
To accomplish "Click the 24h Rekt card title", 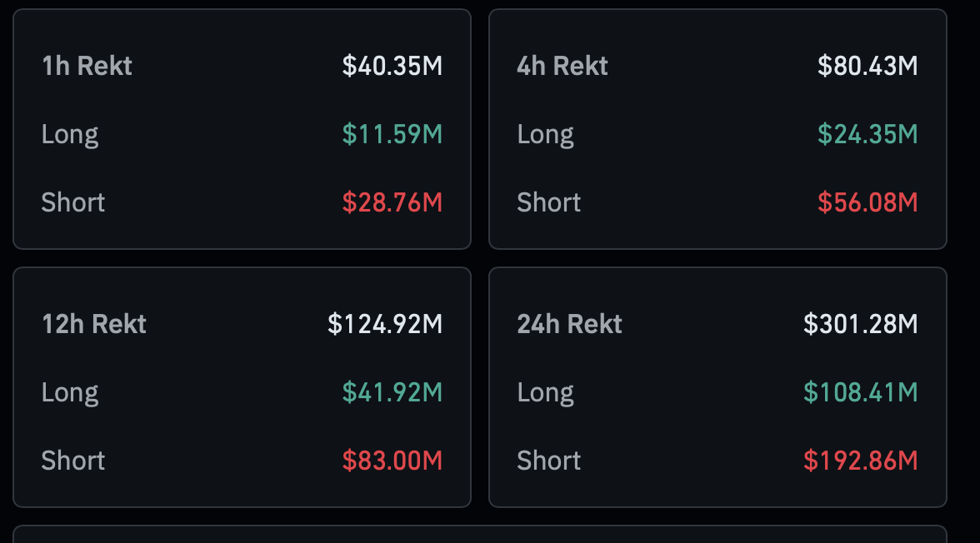I will coord(569,324).
